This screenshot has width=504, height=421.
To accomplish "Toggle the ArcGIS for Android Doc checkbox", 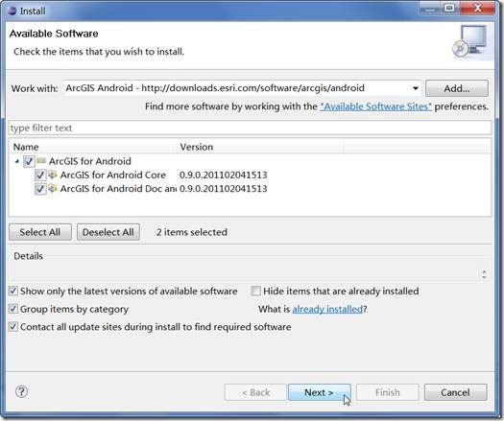I will click(x=40, y=189).
